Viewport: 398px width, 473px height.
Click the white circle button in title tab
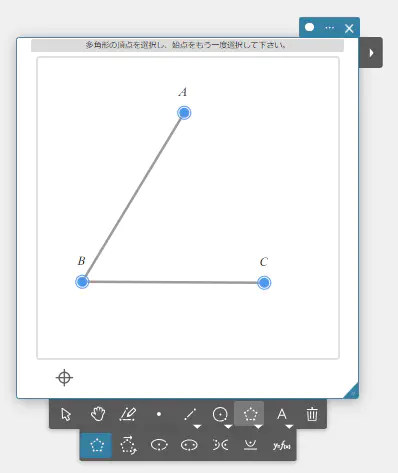pos(310,27)
